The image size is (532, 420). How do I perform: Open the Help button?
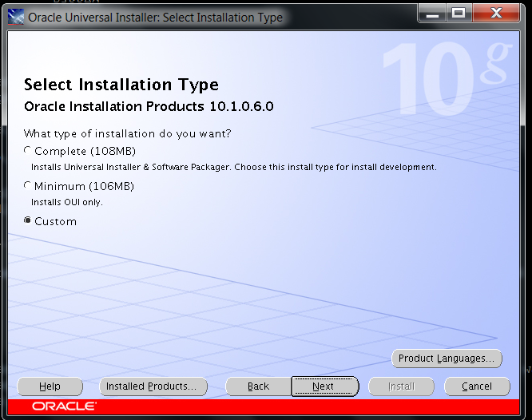(50, 386)
